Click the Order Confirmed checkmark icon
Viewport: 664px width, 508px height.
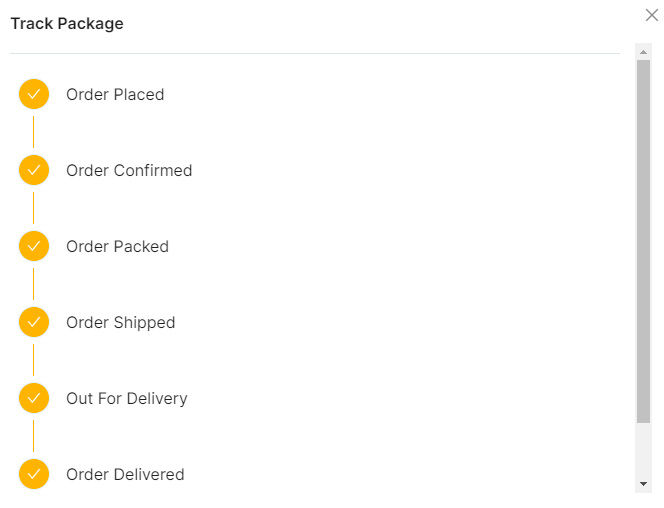[34, 171]
